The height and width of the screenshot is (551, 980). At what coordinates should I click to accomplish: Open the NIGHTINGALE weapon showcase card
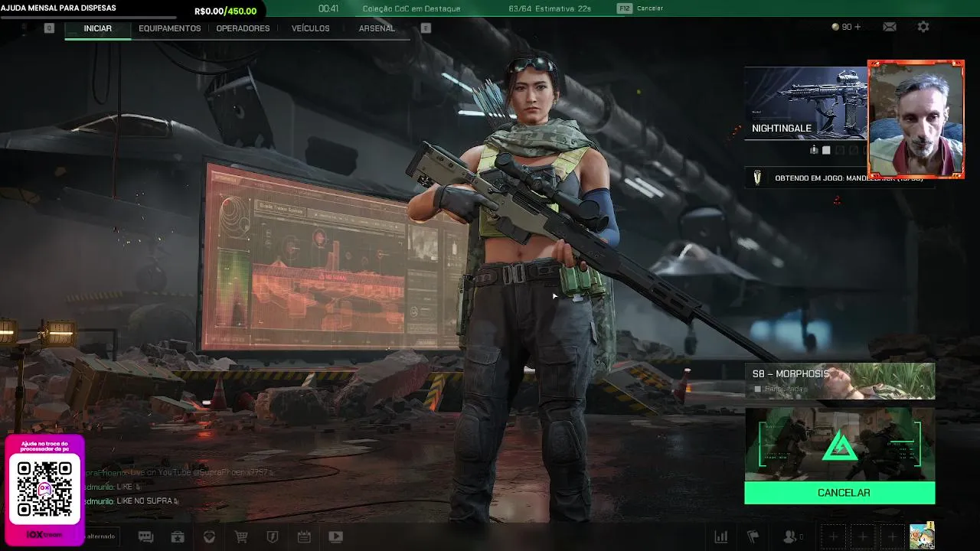[806, 103]
